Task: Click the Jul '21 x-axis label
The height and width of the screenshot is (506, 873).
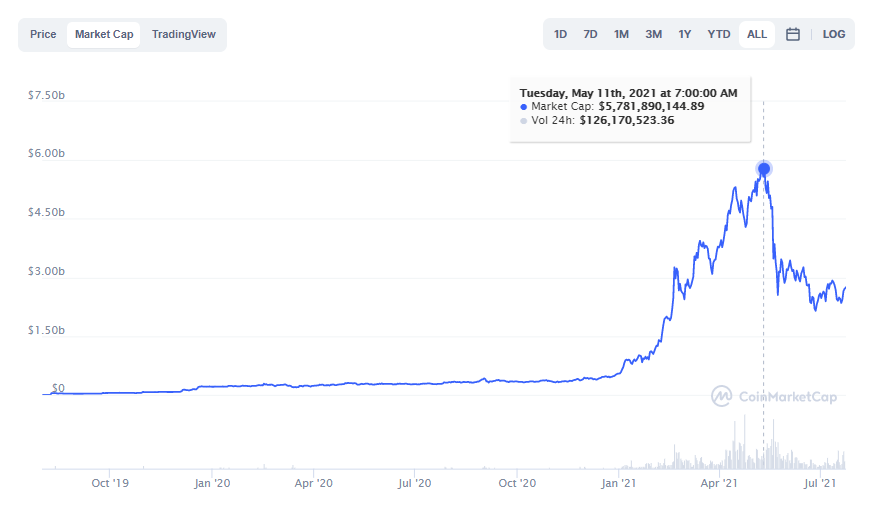Action: 820,483
